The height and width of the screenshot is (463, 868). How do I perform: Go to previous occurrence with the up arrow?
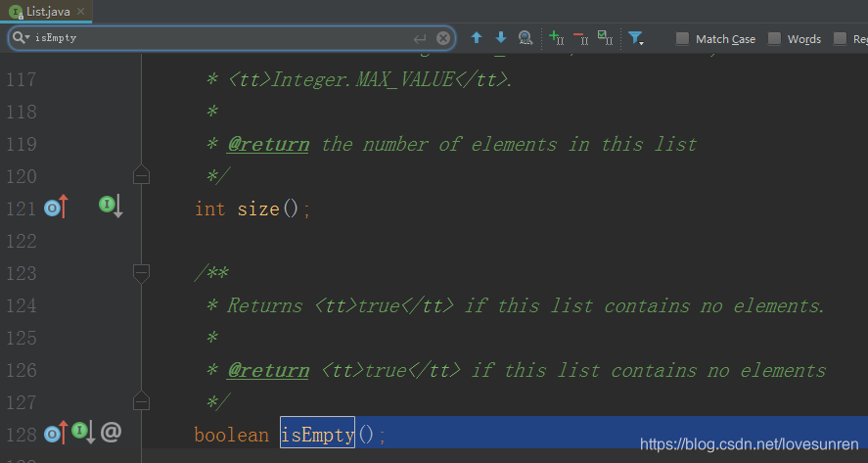476,37
